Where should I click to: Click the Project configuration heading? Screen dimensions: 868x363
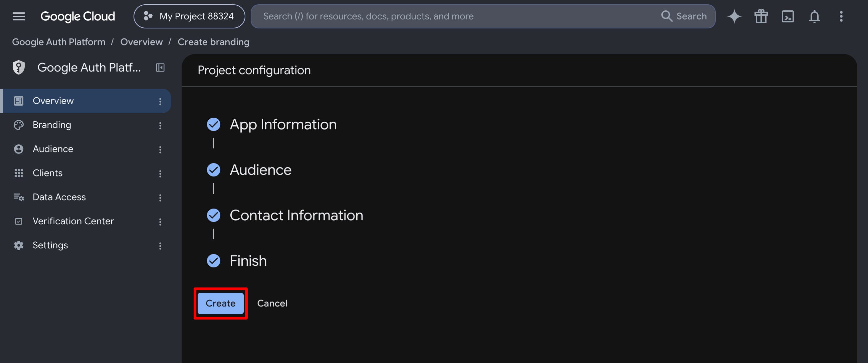(254, 70)
